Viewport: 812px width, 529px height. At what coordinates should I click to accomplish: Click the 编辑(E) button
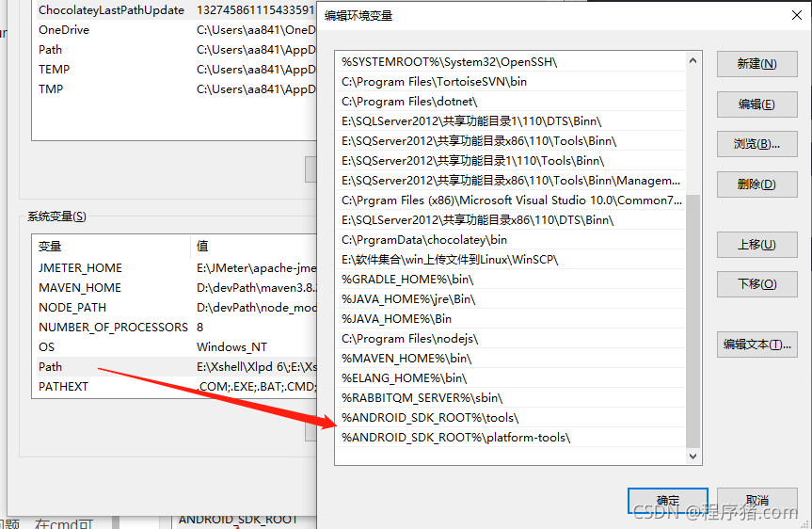756,104
